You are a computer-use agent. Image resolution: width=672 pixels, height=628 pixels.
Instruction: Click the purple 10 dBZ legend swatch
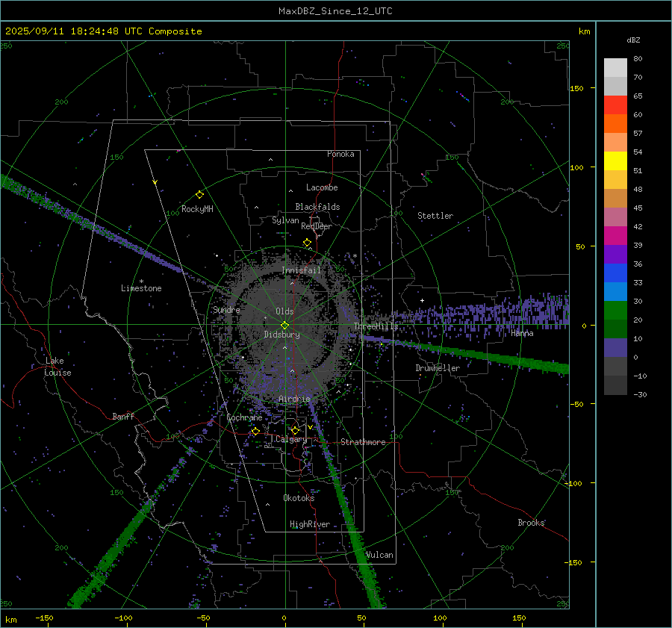615,348
